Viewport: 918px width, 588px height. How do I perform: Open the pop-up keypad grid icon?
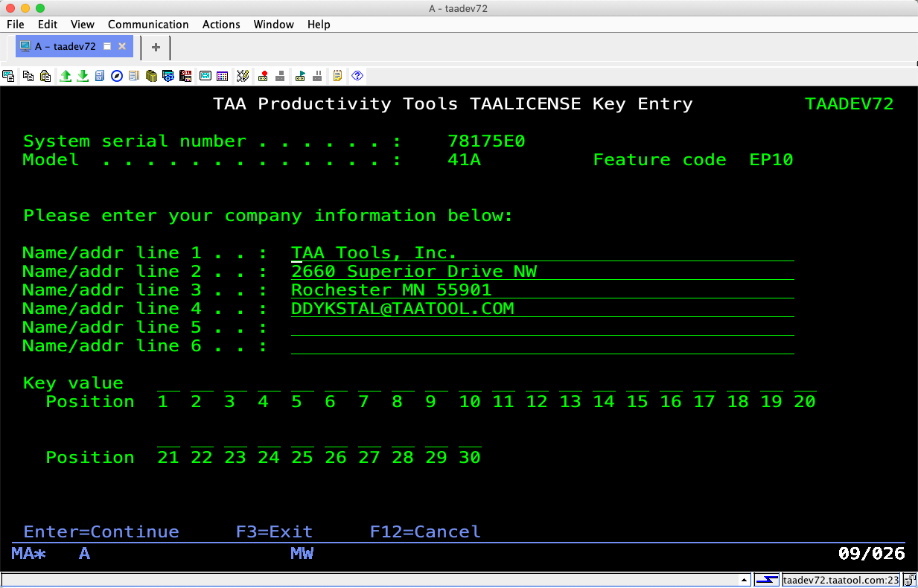222,76
